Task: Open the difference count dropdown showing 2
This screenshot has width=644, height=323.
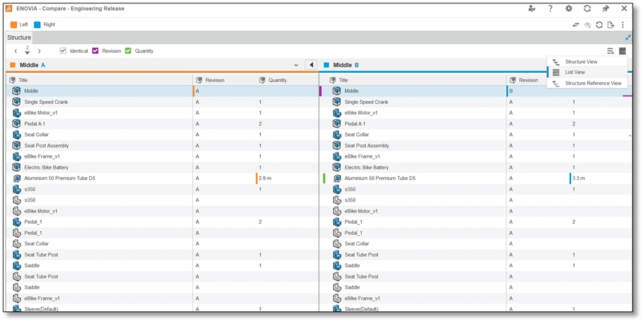Action: pyautogui.click(x=27, y=51)
